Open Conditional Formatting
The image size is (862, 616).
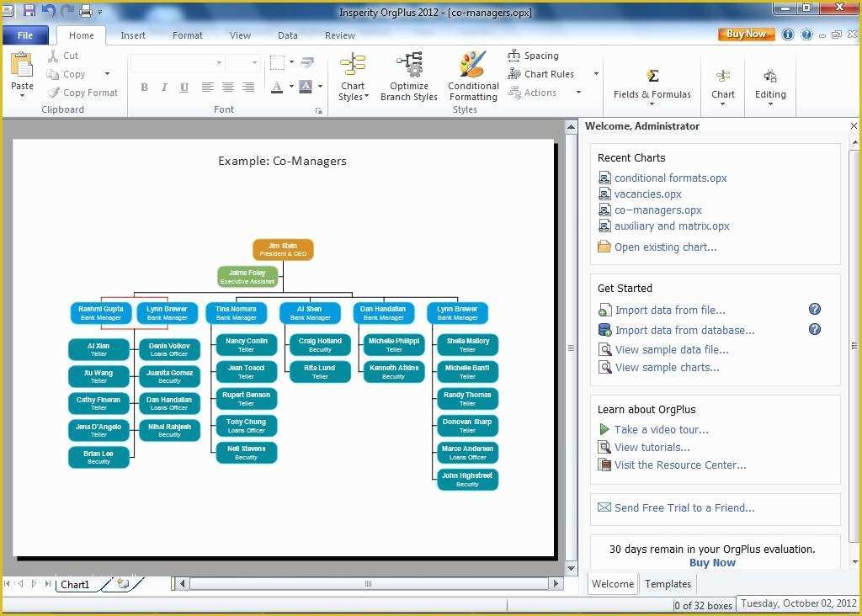point(473,77)
